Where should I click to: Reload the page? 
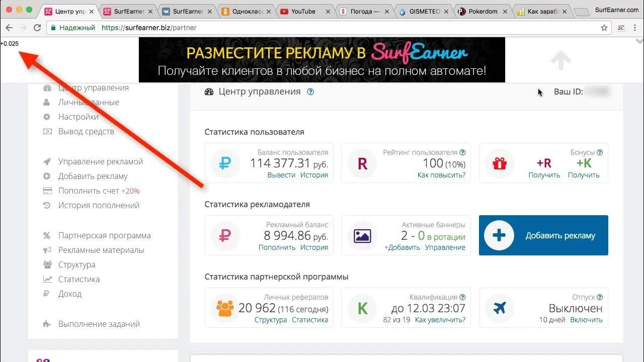[x=37, y=28]
